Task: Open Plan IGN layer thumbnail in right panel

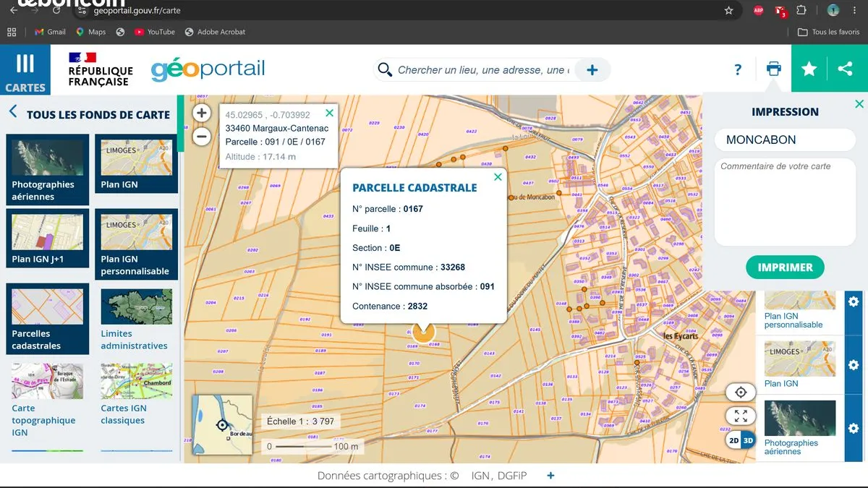Action: 799,358
